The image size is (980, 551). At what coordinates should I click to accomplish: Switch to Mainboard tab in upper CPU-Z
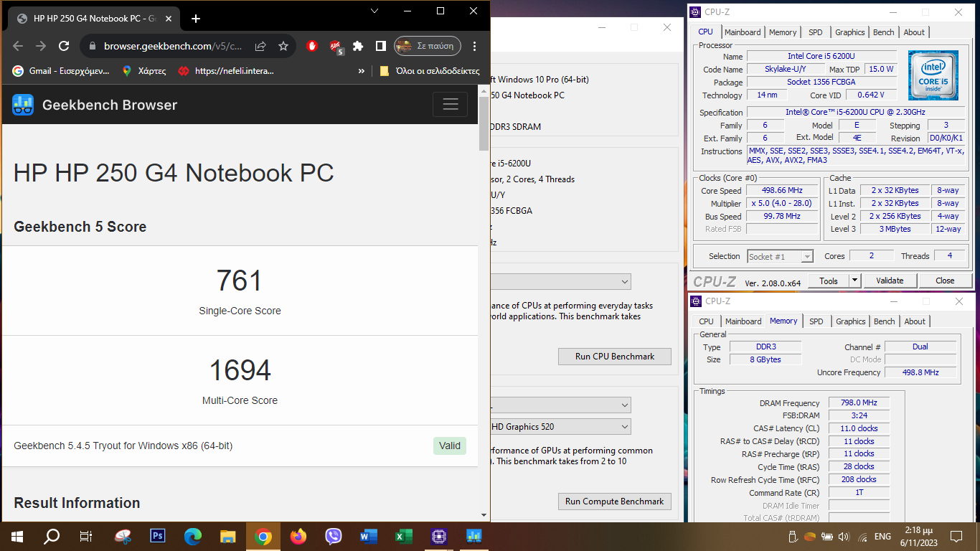point(743,32)
